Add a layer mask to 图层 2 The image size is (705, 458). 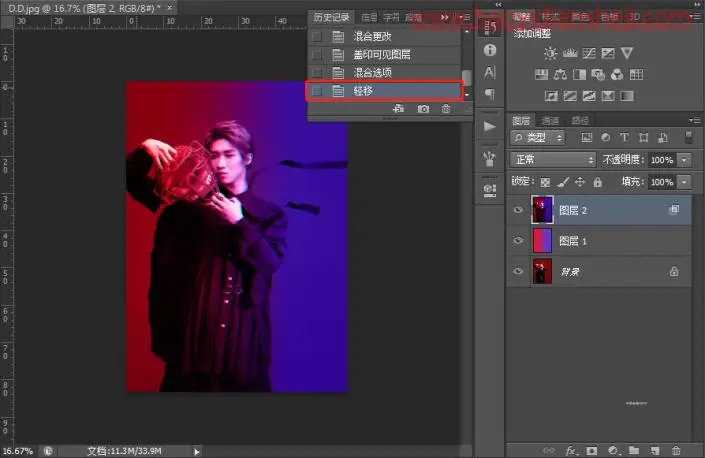(592, 450)
